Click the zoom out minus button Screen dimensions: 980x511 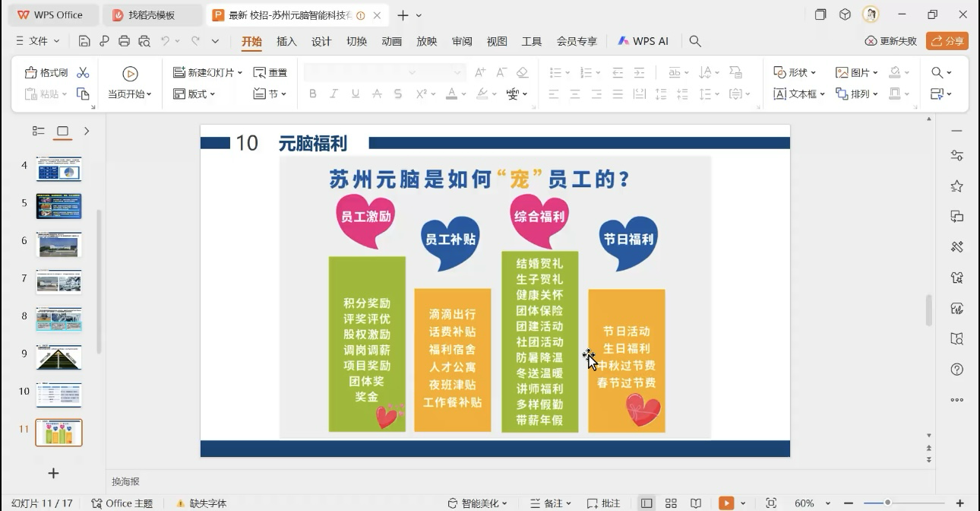point(849,503)
